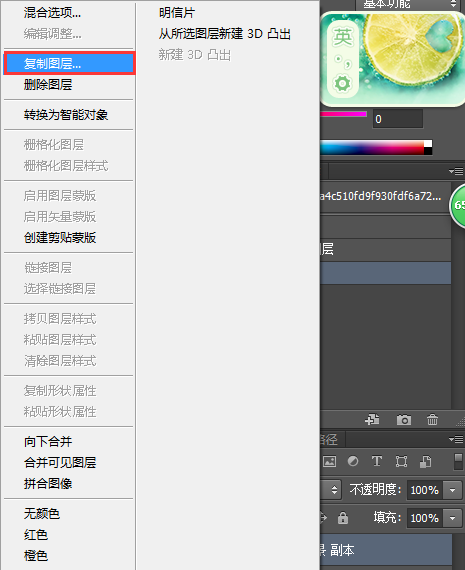Toggle the type layer filter T icon
Screen dimensions: 465x570
[x=377, y=461]
